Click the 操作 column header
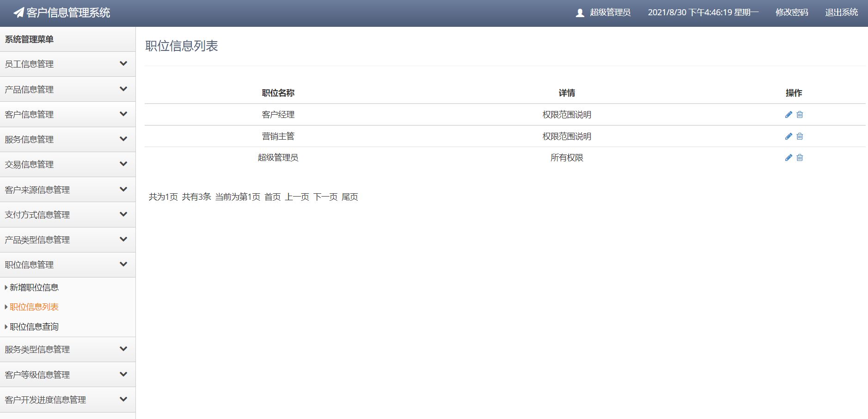 [794, 93]
